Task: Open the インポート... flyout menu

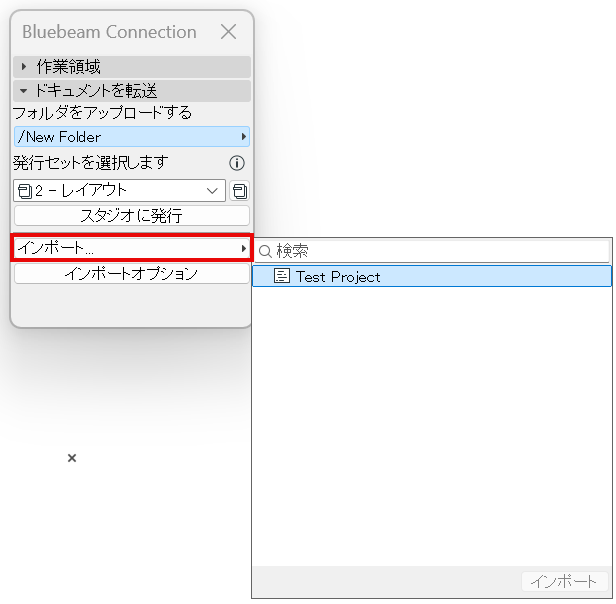Action: (x=132, y=248)
